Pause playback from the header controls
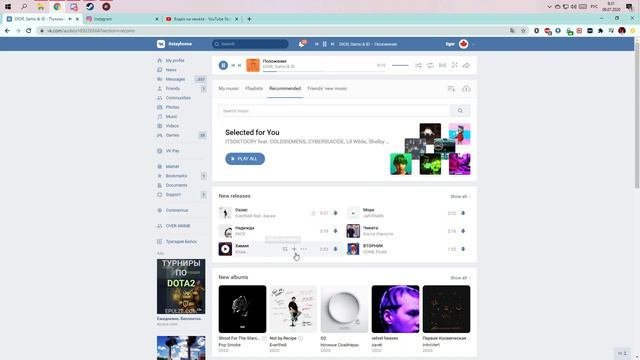The height and width of the screenshot is (360, 640). (x=324, y=44)
